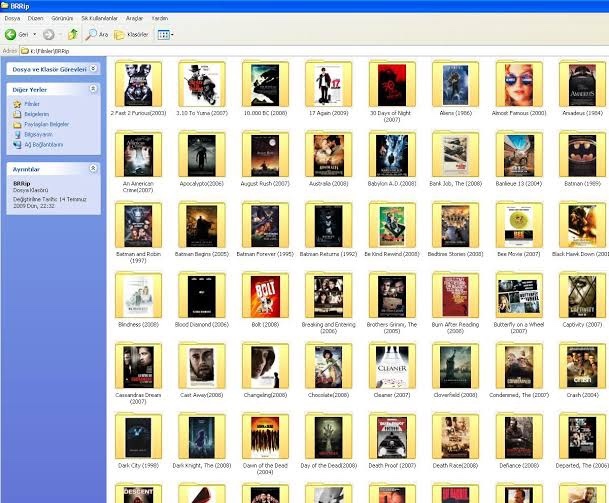609x503 pixels.
Task: Collapse the Diğer Yerler panel
Action: [x=93, y=89]
